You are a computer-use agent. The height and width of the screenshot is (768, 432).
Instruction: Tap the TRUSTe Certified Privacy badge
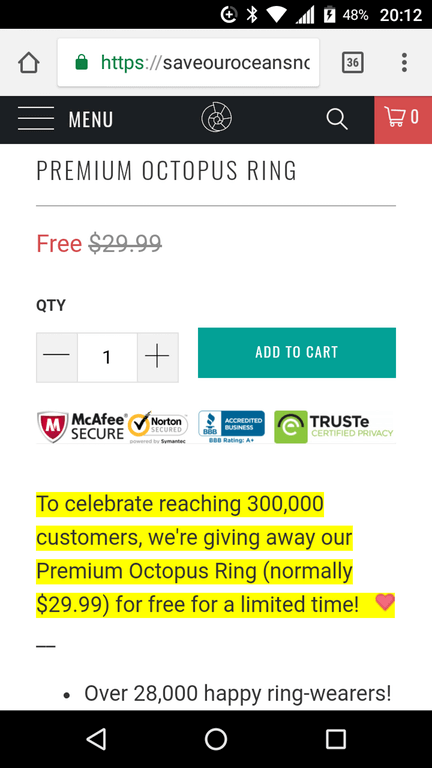(334, 427)
